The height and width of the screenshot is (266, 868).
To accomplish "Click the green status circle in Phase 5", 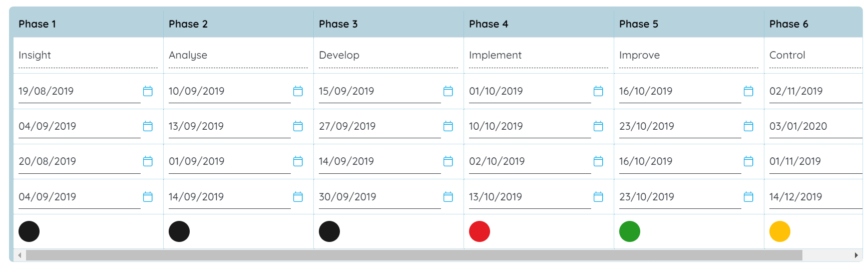I will [x=630, y=231].
